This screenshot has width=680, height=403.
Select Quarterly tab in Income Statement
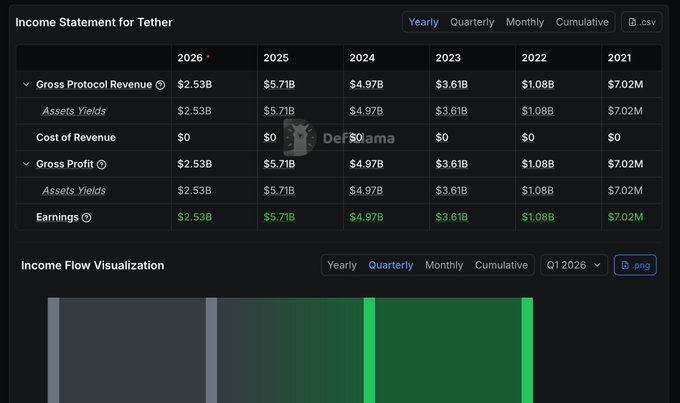(472, 22)
